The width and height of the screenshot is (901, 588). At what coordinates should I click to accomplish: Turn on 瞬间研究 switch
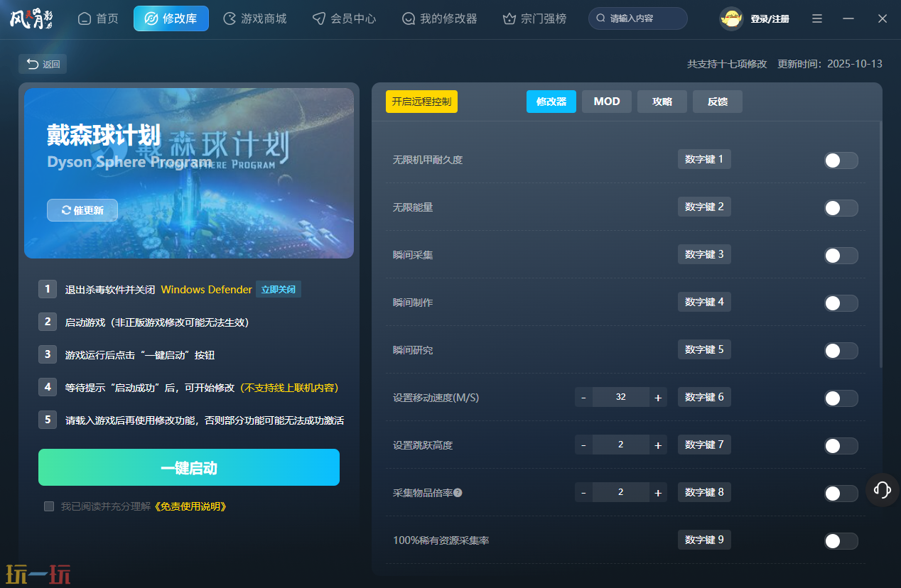click(841, 351)
